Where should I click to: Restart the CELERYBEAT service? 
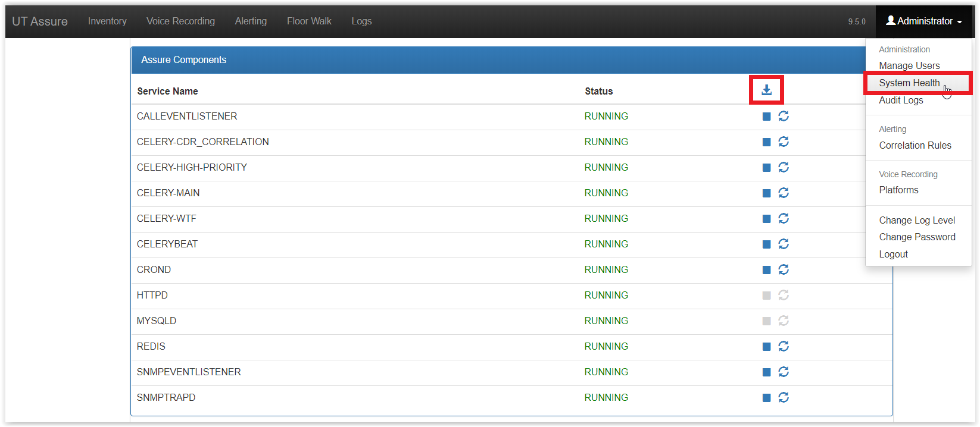pyautogui.click(x=784, y=244)
